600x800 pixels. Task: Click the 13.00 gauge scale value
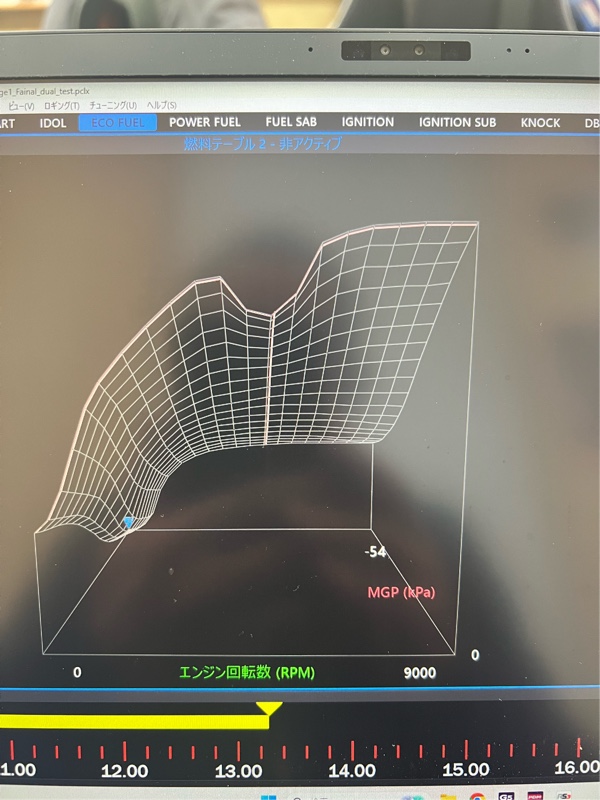tap(238, 770)
